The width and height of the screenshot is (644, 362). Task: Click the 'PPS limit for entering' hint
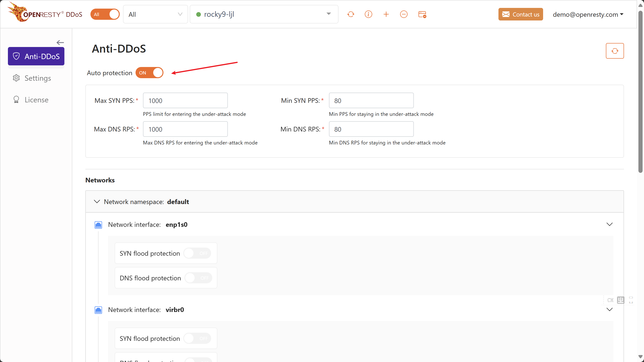pyautogui.click(x=194, y=114)
